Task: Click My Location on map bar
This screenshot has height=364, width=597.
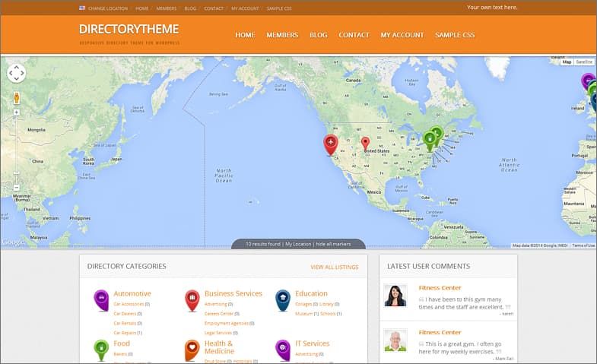Action: click(298, 244)
